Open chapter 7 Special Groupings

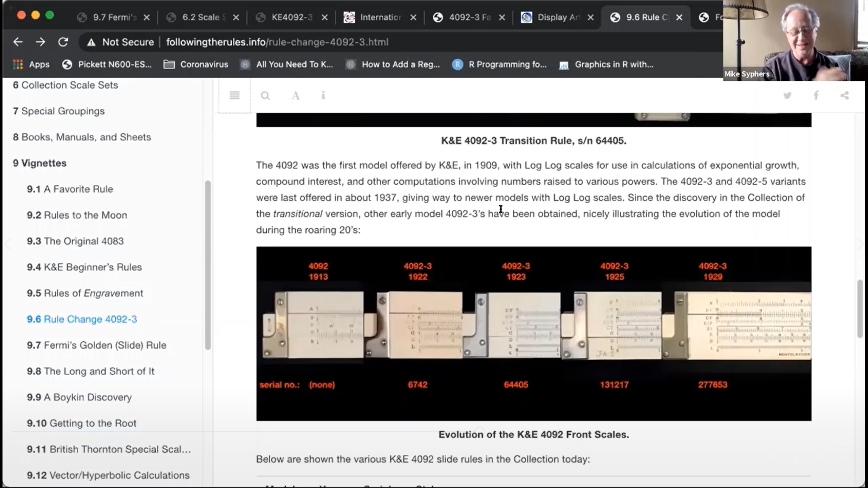[x=59, y=111]
